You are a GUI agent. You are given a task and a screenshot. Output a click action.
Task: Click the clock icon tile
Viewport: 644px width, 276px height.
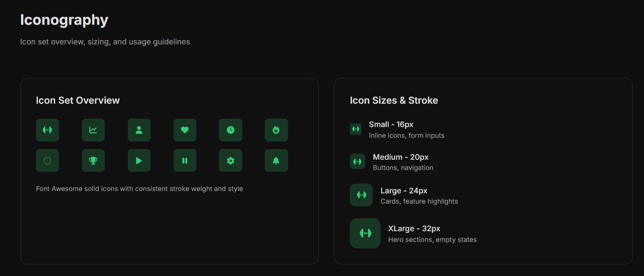231,130
